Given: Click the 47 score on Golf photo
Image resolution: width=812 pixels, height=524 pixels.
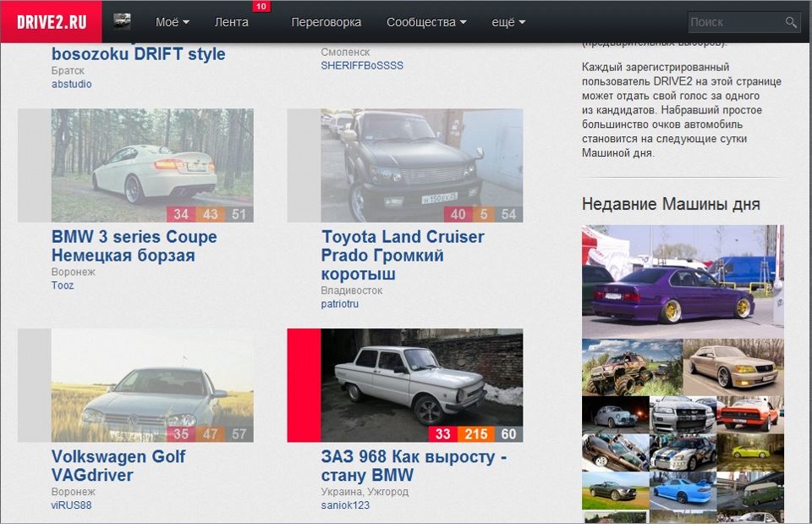Looking at the screenshot, I should 210,433.
